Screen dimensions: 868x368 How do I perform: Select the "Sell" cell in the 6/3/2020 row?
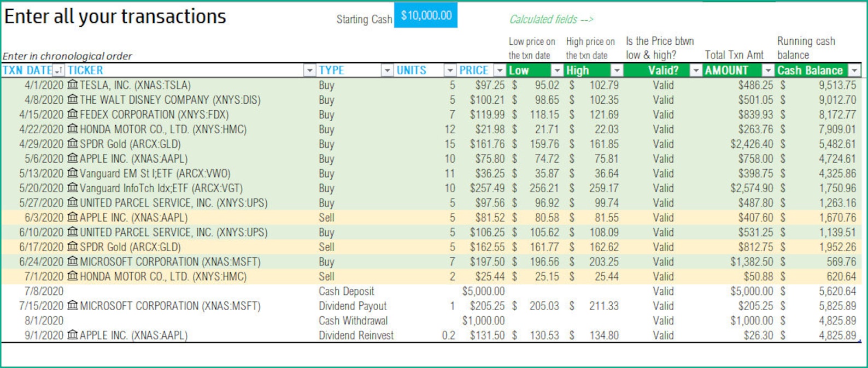pyautogui.click(x=326, y=218)
